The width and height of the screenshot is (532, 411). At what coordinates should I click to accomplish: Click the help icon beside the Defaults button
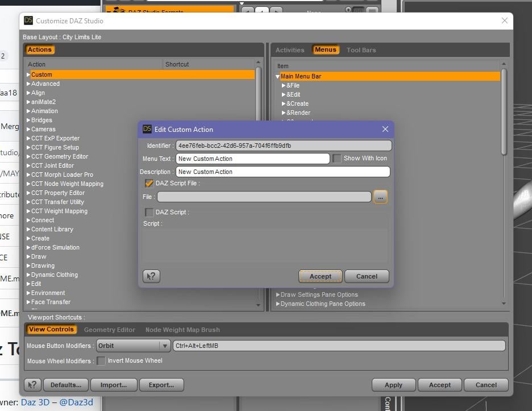pyautogui.click(x=32, y=385)
